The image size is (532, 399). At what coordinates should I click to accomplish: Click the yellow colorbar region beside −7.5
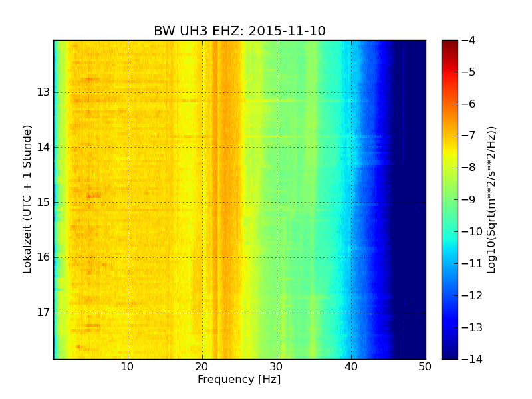point(450,152)
